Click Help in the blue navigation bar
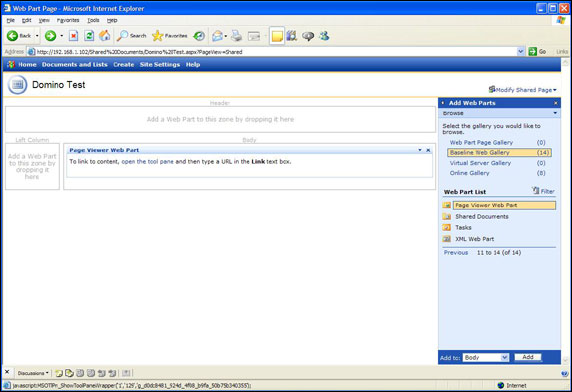The width and height of the screenshot is (572, 392). pos(193,65)
